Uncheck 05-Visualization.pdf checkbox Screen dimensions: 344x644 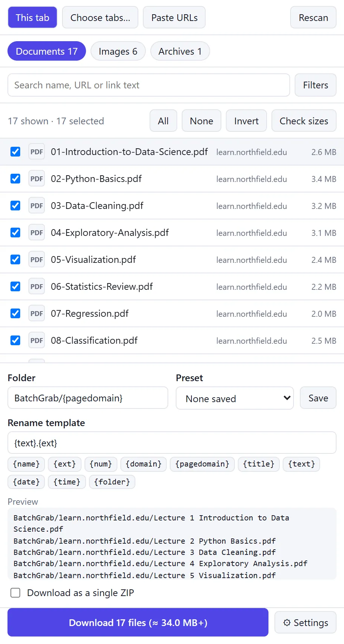pyautogui.click(x=15, y=259)
